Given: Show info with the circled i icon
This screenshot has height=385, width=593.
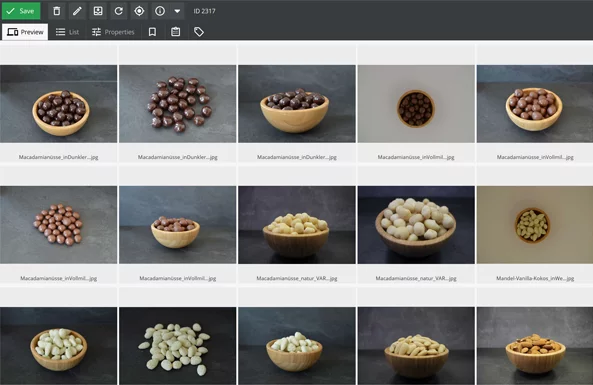Looking at the screenshot, I should tap(160, 11).
